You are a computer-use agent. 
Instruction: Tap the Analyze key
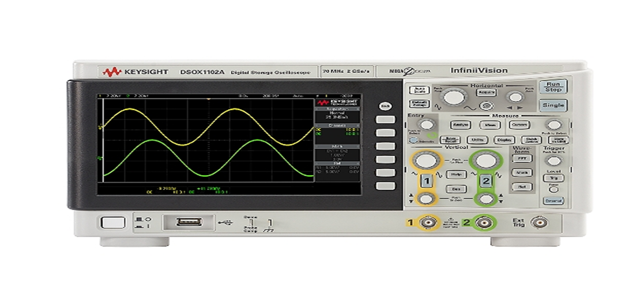(460, 125)
